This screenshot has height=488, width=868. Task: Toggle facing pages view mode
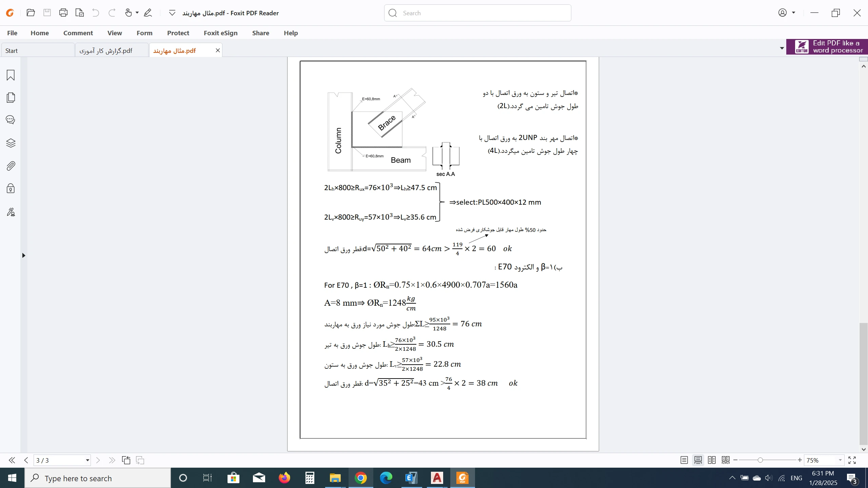tap(712, 460)
